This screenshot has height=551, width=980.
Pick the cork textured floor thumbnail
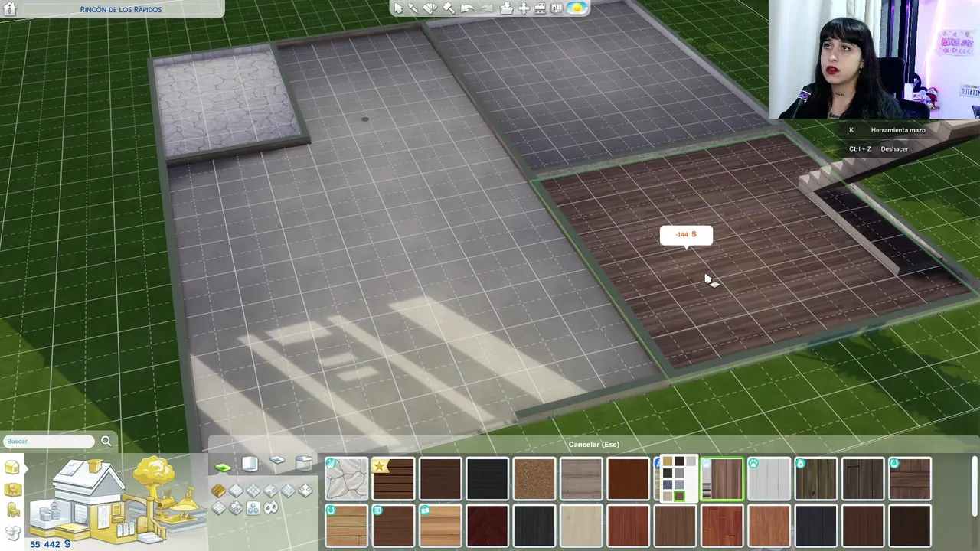pyautogui.click(x=534, y=478)
